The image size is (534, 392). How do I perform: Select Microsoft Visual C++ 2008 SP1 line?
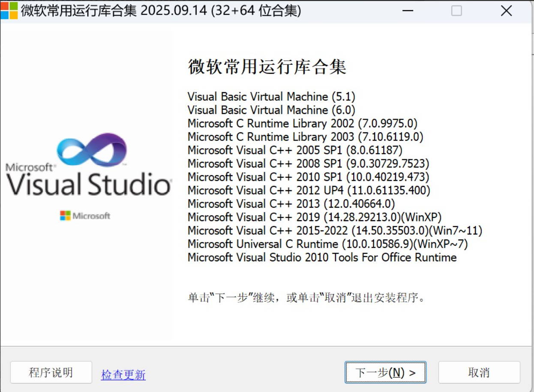(309, 164)
